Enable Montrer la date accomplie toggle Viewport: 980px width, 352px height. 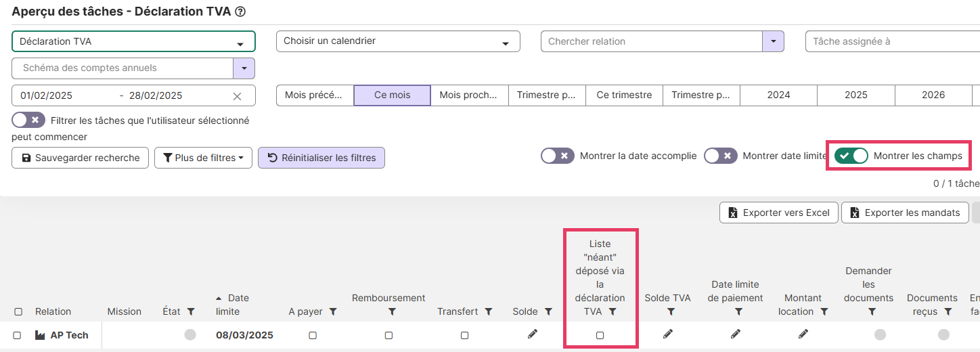coord(558,156)
